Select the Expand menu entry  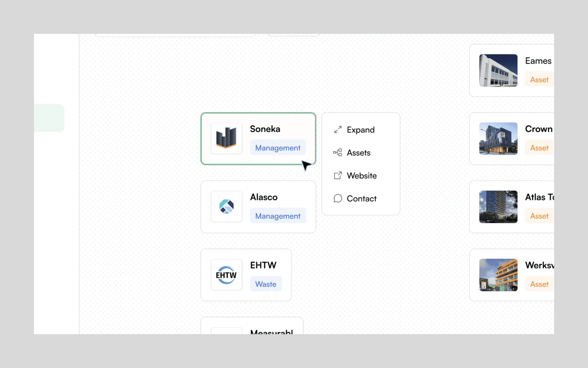[x=361, y=130]
